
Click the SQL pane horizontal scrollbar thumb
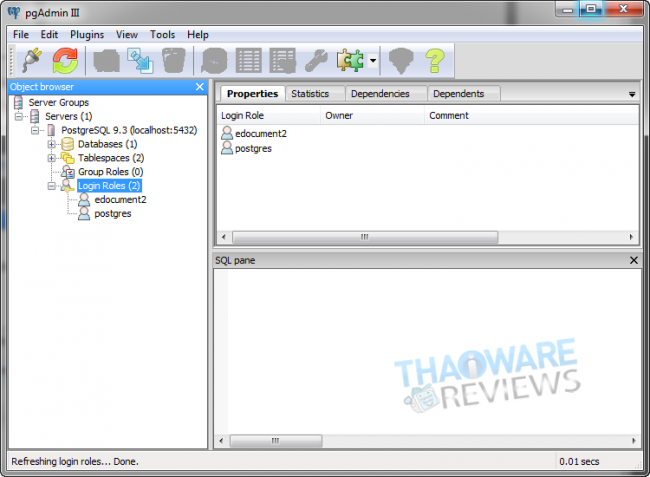point(276,441)
